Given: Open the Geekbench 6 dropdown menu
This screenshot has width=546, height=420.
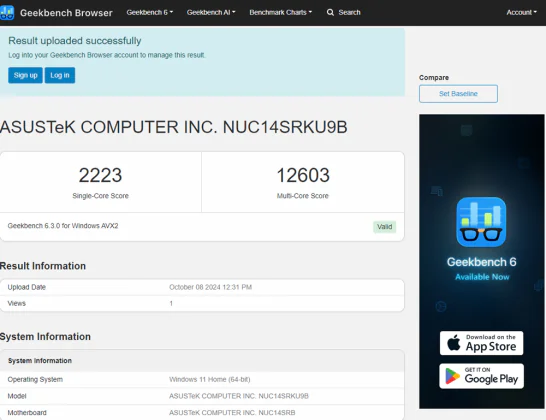Looking at the screenshot, I should 150,13.
